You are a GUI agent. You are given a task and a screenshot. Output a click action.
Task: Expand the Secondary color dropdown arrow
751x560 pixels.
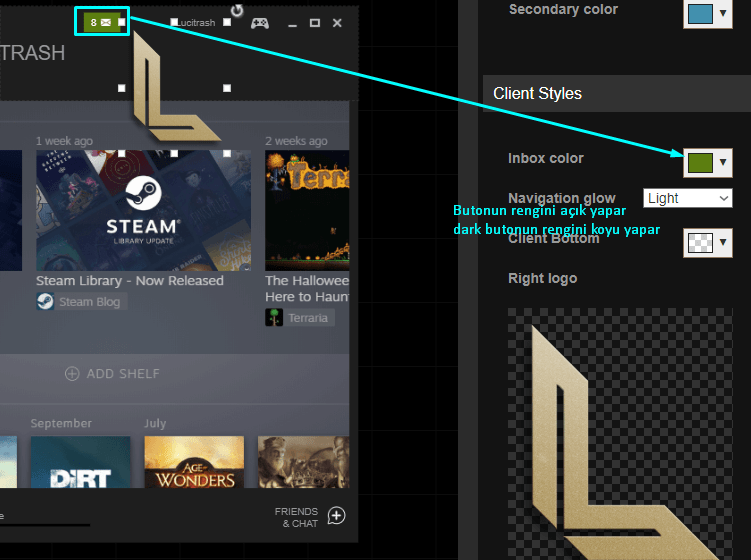[x=723, y=13]
